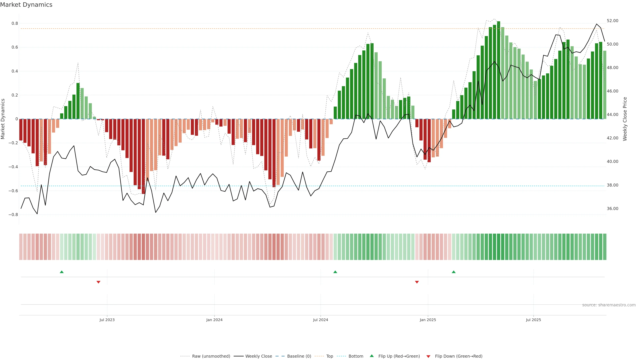The width and height of the screenshot is (644, 362).
Task: Click the red flip-down marker before Jan 2025
Action: 417,282
